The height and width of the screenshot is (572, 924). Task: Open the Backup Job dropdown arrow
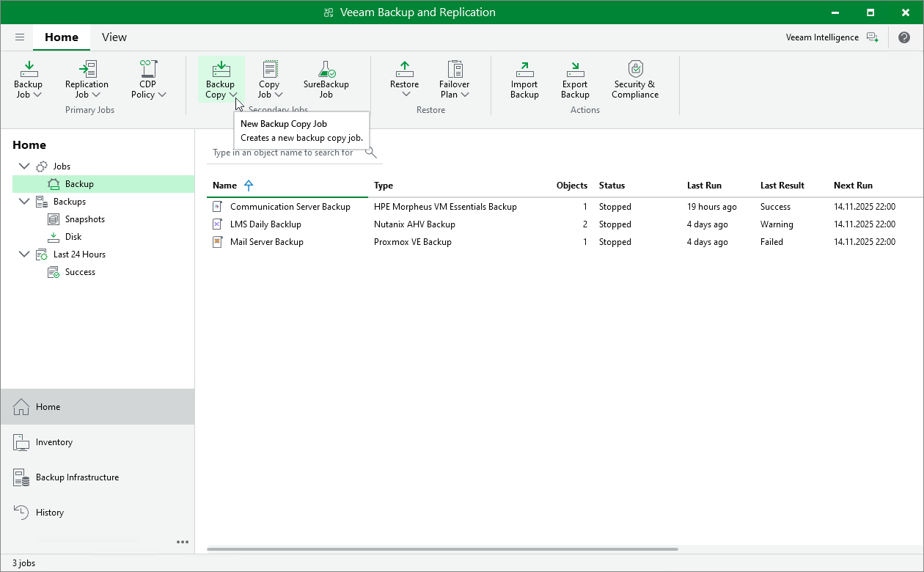click(37, 95)
